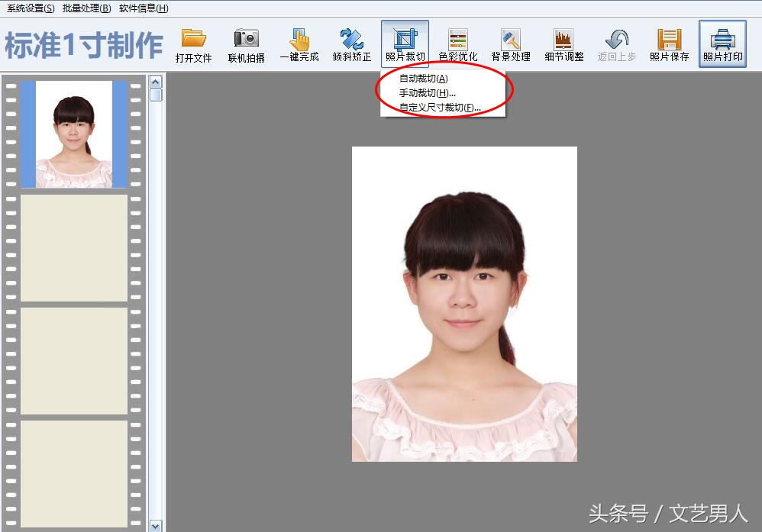Click the main portrait photo in canvas
The image size is (762, 532).
coord(464,304)
